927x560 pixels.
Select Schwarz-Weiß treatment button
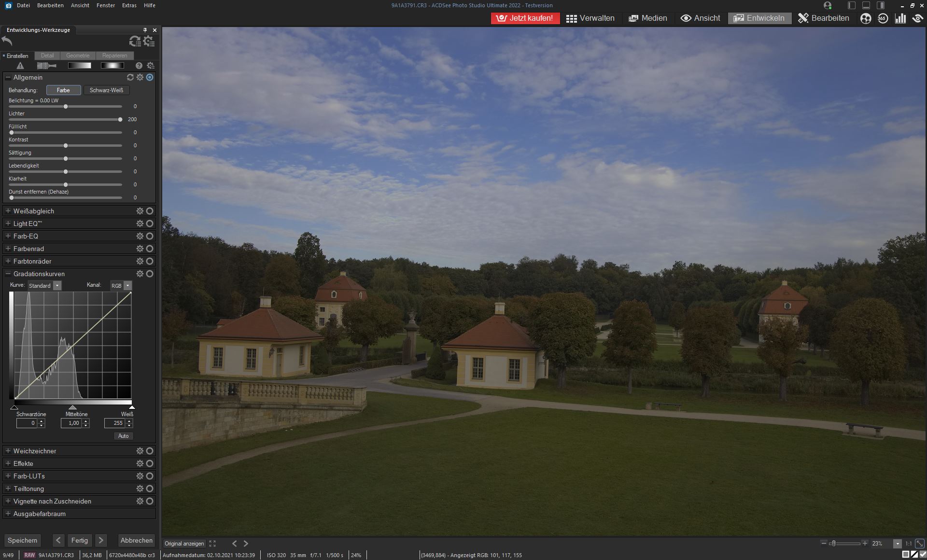click(x=106, y=90)
